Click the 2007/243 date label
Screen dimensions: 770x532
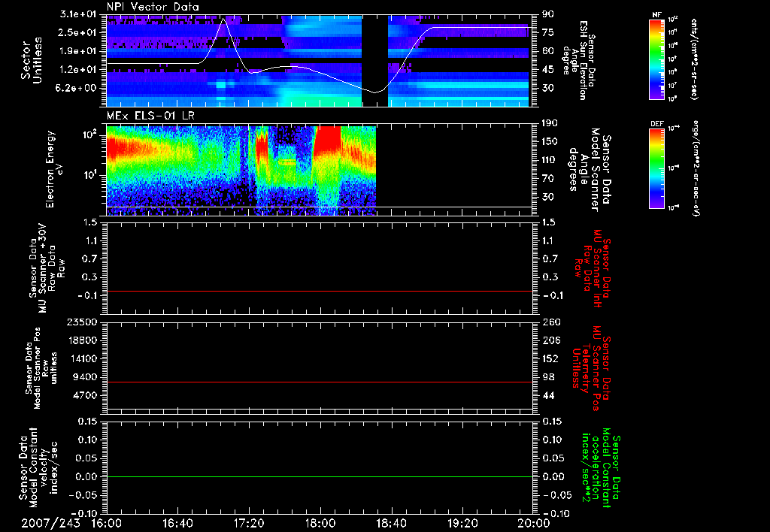point(51,523)
